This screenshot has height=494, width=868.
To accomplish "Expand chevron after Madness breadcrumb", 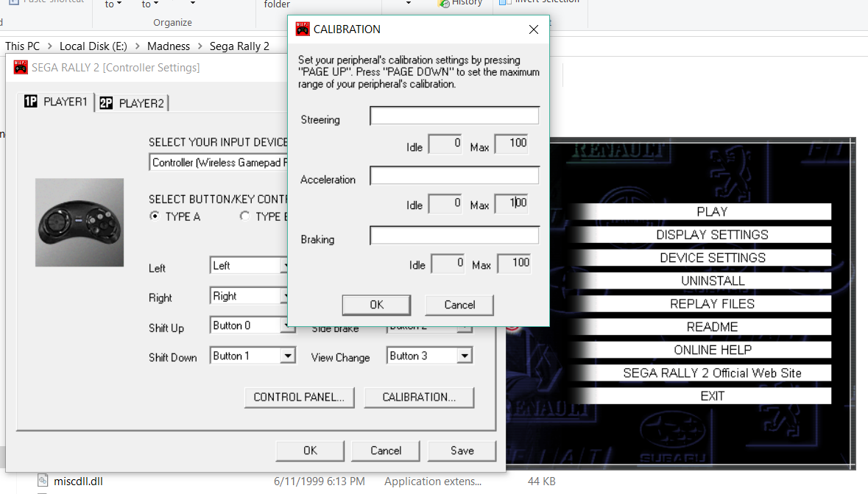I will [x=200, y=46].
